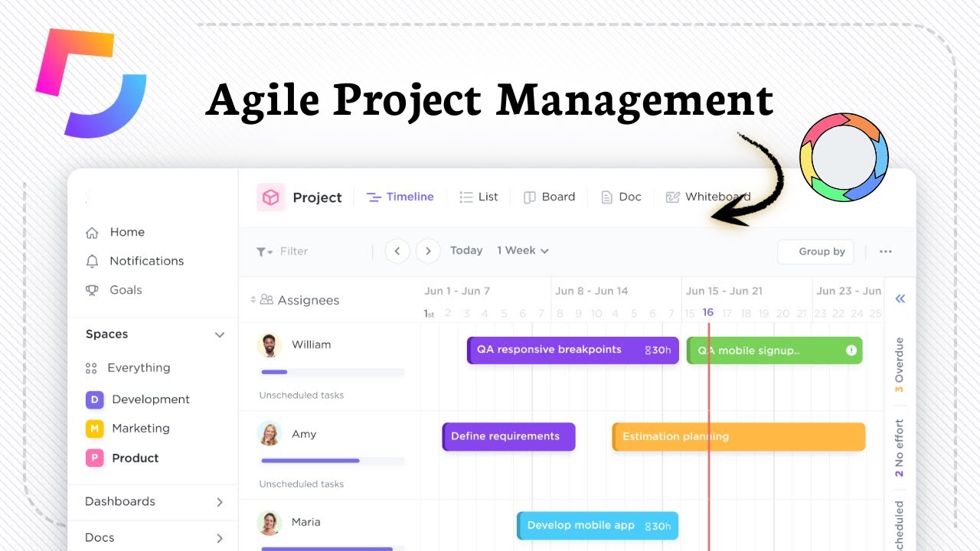Screen dimensions: 980x551
Task: Open the Marketing space
Action: [141, 429]
